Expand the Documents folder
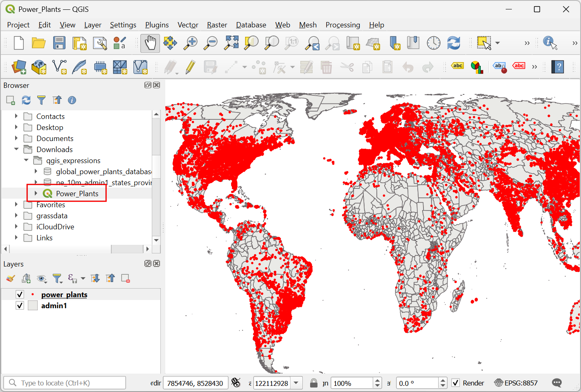581x392 pixels. 16,138
